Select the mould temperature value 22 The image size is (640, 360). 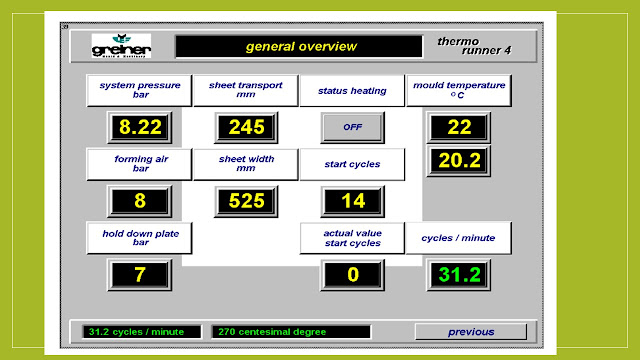[459, 127]
